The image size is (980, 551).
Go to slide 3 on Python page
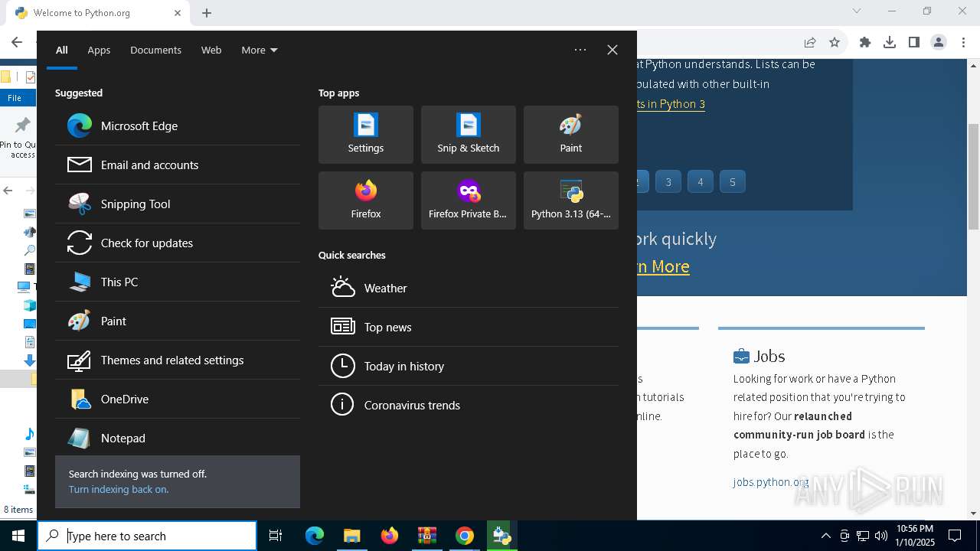(x=668, y=181)
